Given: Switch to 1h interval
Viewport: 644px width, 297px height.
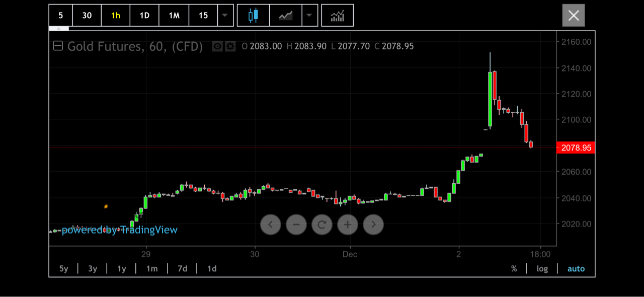Looking at the screenshot, I should tap(116, 15).
